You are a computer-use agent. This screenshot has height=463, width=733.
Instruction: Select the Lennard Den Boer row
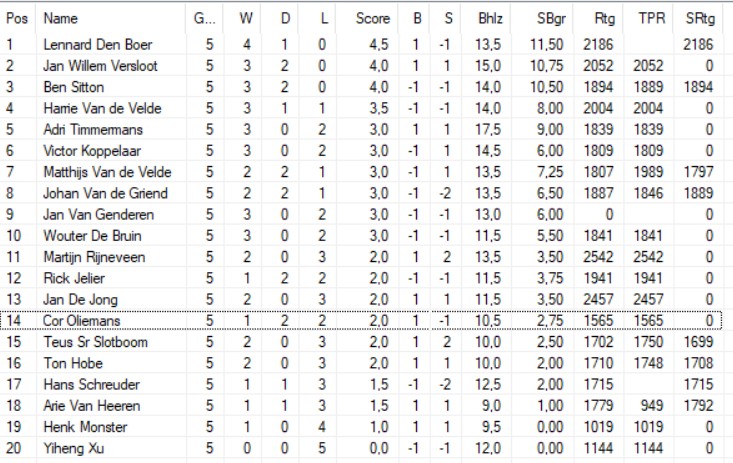tap(91, 44)
